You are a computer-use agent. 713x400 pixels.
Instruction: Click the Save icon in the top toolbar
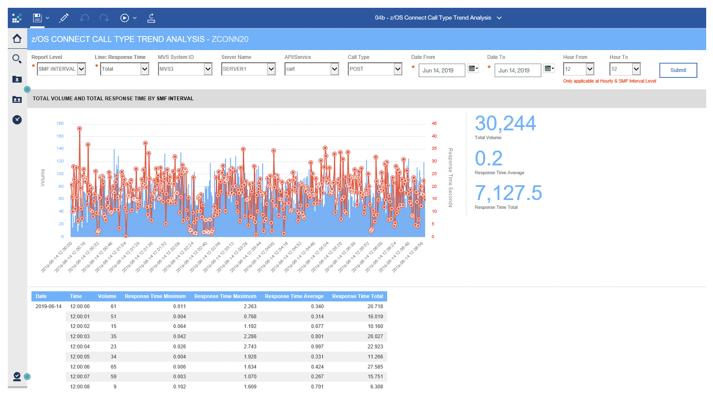(x=37, y=17)
